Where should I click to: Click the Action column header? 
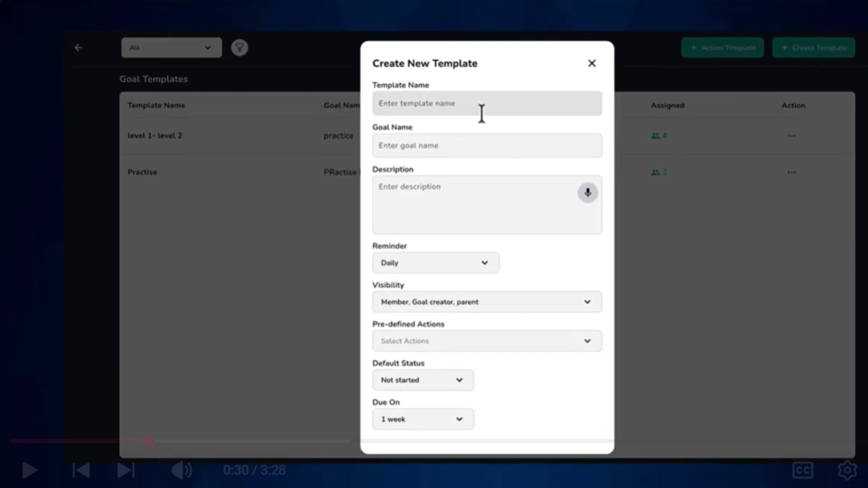(x=793, y=105)
